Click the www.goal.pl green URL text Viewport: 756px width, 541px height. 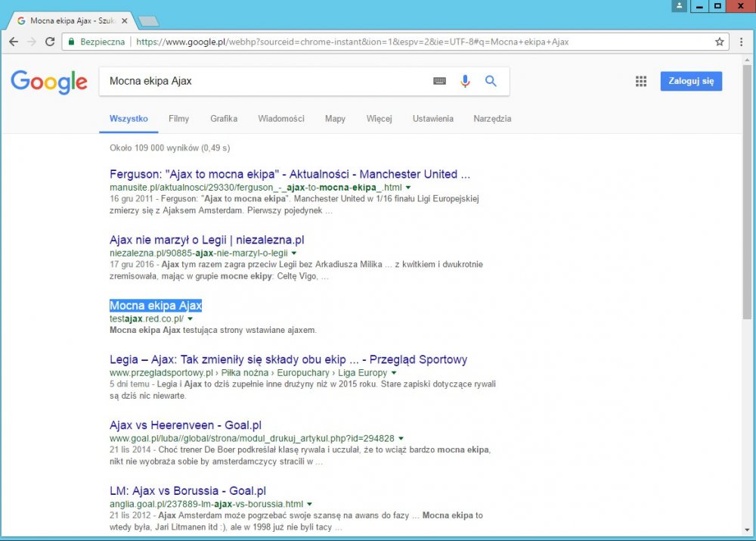click(252, 438)
